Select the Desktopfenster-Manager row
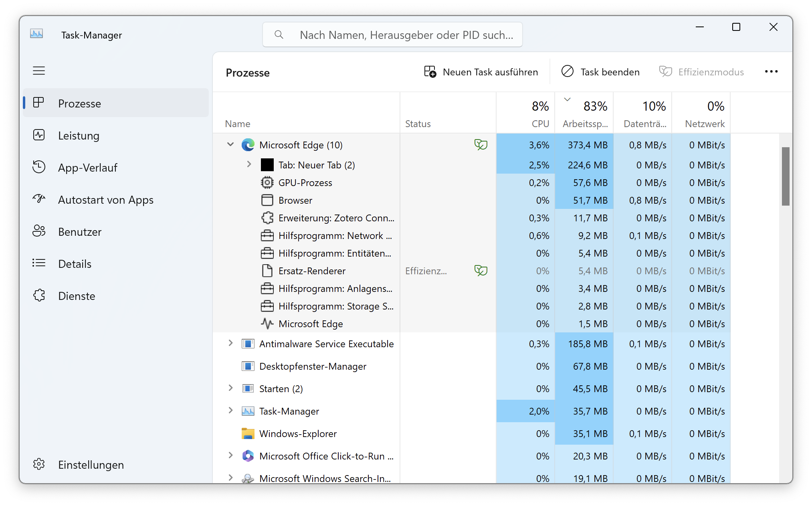 pyautogui.click(x=472, y=366)
